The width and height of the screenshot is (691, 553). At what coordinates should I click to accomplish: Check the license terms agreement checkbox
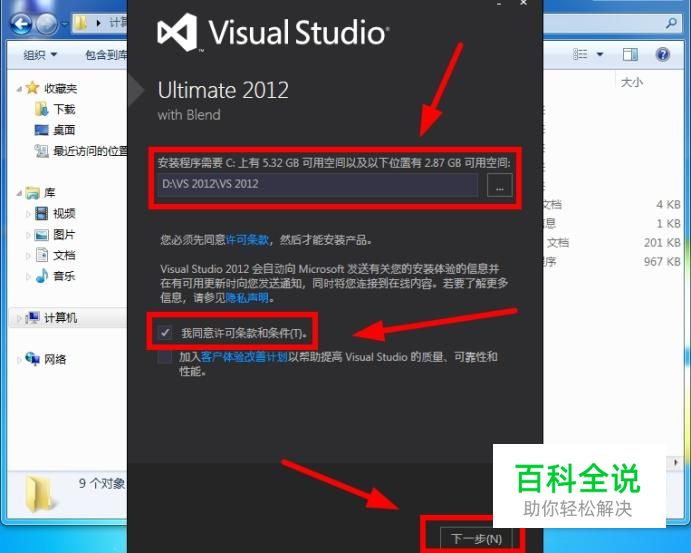point(165,332)
